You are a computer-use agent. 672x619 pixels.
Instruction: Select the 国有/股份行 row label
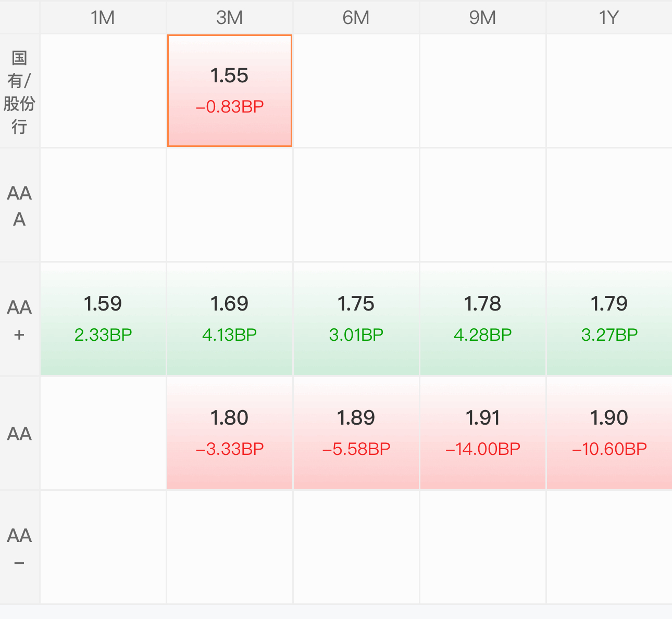coord(20,91)
